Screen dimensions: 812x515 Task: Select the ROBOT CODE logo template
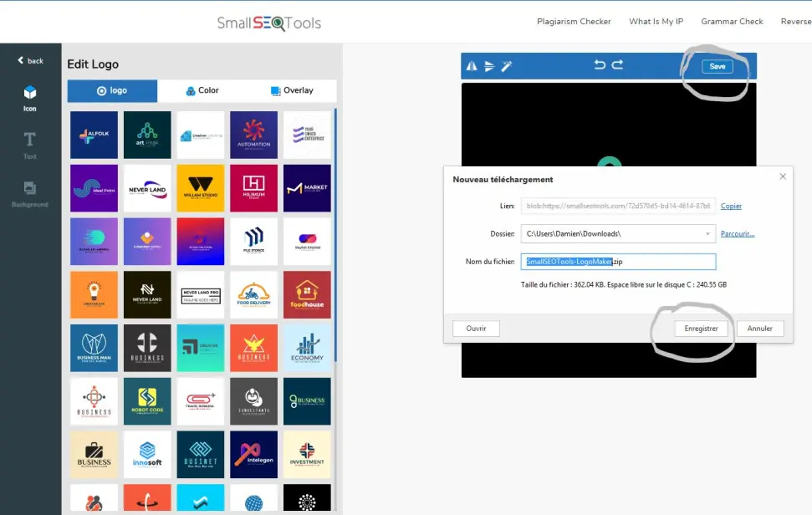pyautogui.click(x=147, y=401)
